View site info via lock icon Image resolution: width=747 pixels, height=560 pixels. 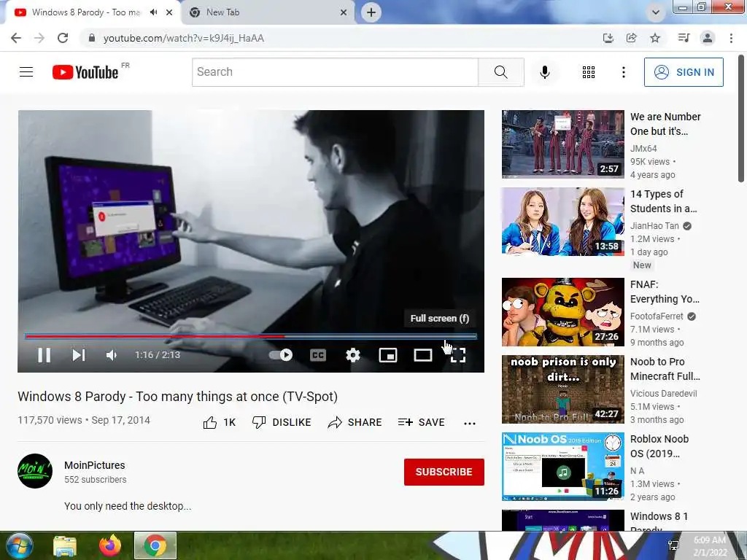92,38
